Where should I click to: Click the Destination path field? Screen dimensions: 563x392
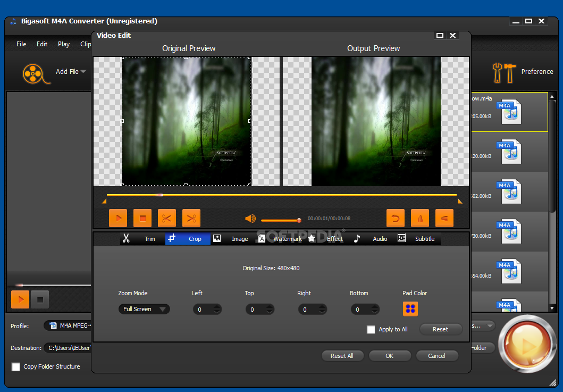click(68, 348)
